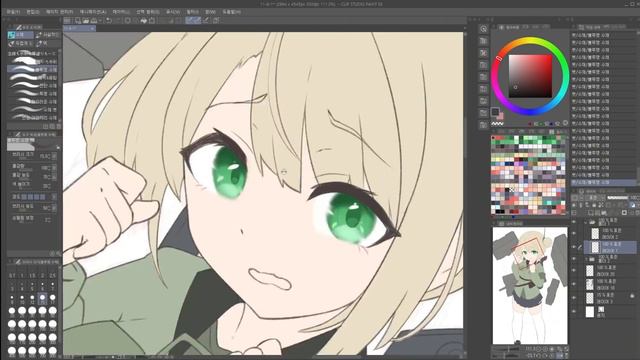
Task: Click the New canvas icon in command bar
Action: [78, 20]
